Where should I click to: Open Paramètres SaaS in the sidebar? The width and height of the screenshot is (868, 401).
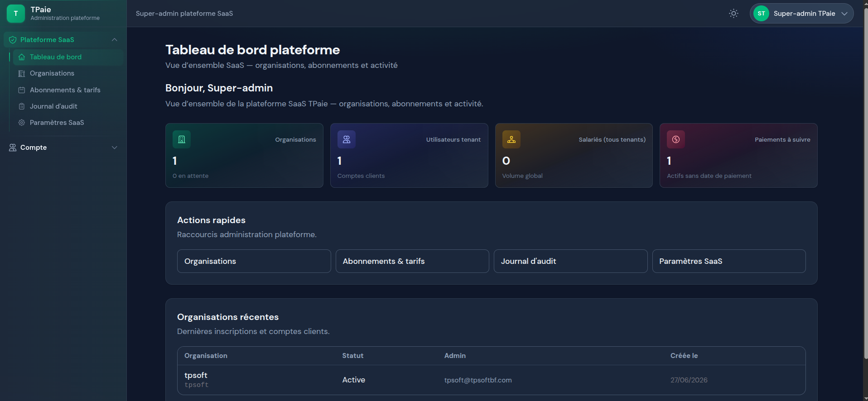(x=68, y=123)
